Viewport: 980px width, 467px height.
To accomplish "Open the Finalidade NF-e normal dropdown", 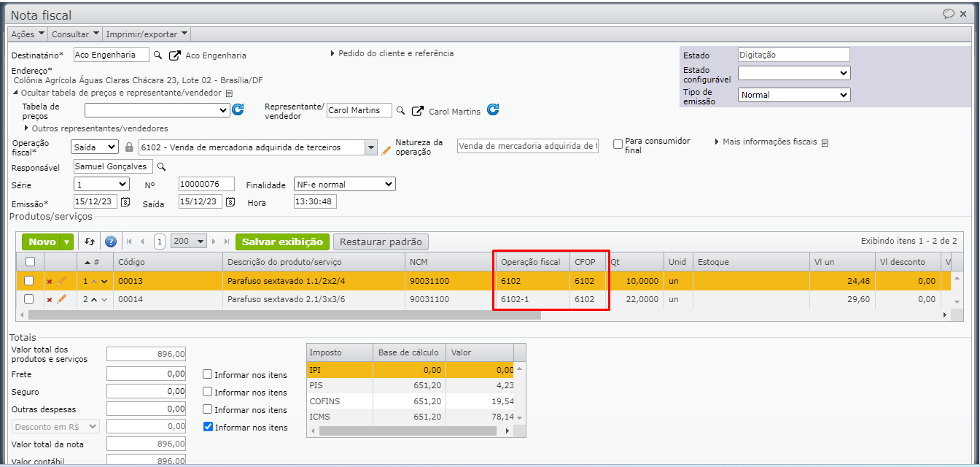I will (x=344, y=185).
